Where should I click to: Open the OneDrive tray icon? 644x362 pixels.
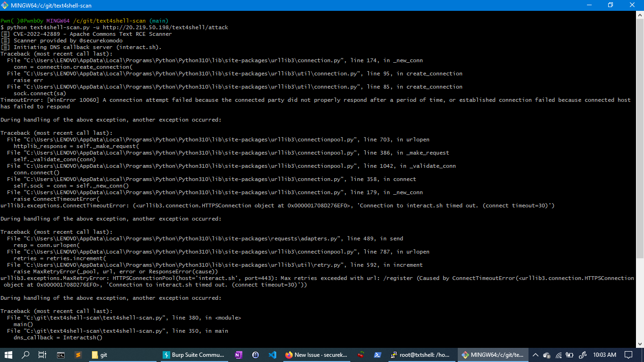coord(547,355)
